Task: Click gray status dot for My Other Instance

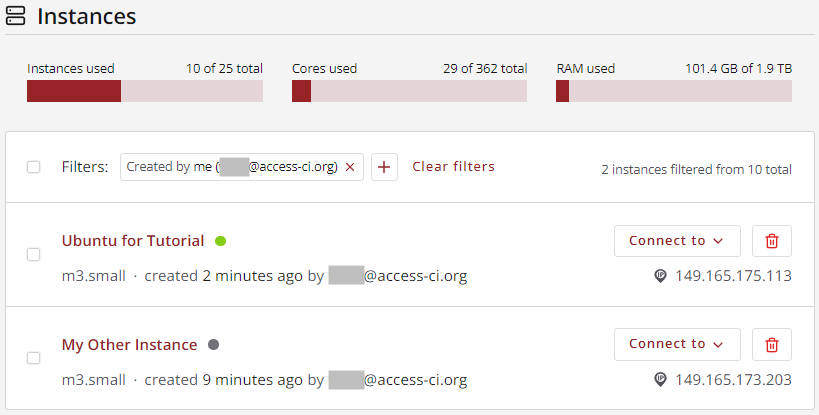Action: point(213,345)
